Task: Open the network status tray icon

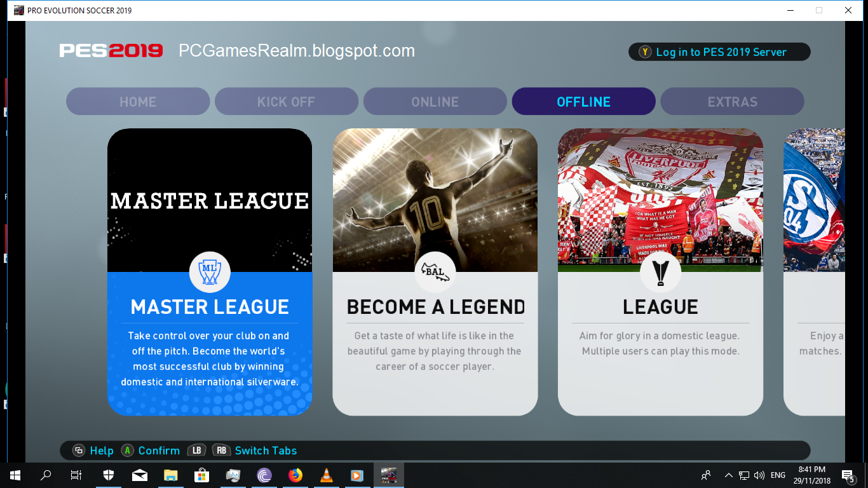Action: (744, 475)
